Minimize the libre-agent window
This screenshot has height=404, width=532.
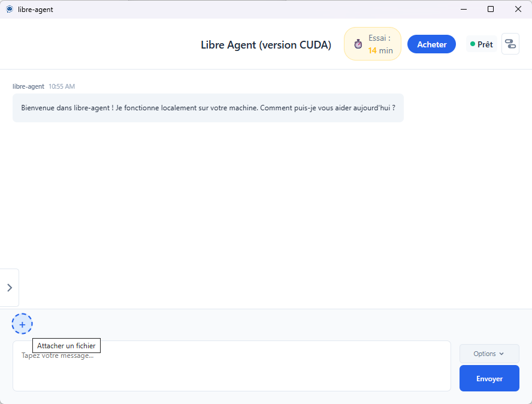pos(463,9)
